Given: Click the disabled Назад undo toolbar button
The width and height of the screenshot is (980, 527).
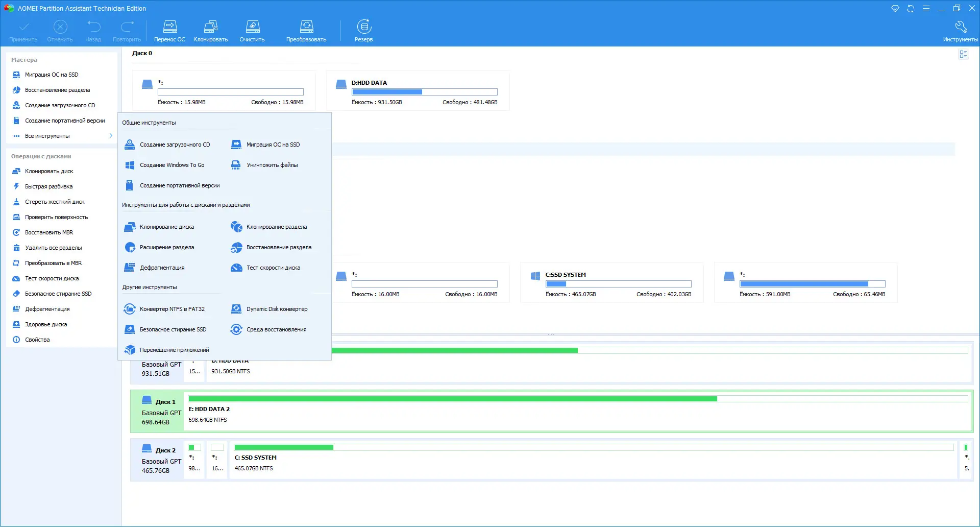Looking at the screenshot, I should [93, 31].
